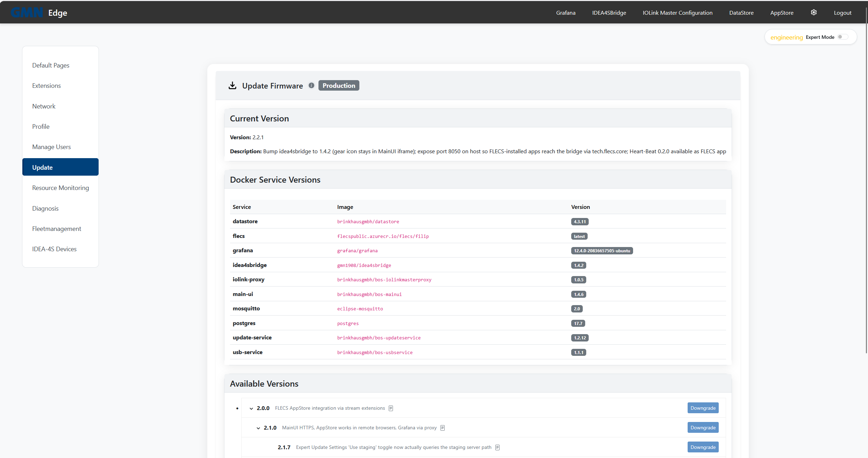Screen dimensions: 868x458
Task: Navigate to Grafana from the top navbar
Action: (565, 13)
